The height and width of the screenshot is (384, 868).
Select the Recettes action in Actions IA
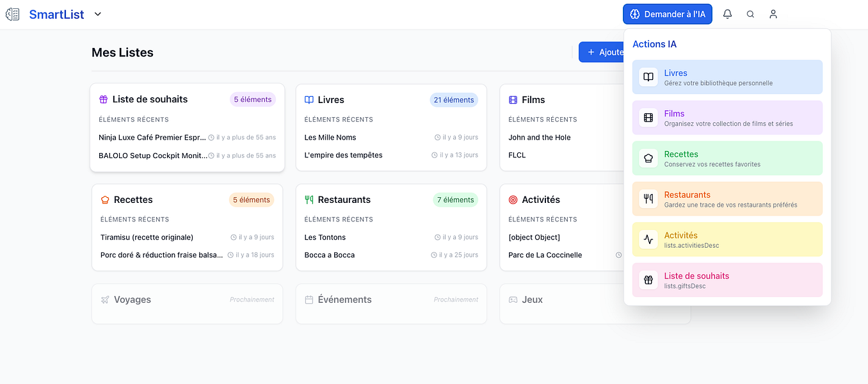click(727, 158)
